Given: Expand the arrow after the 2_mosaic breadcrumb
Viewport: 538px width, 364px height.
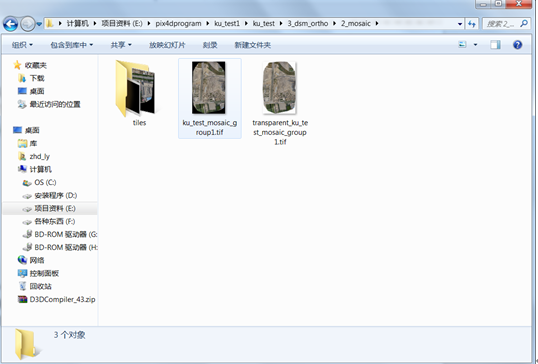Looking at the screenshot, I should [x=377, y=23].
